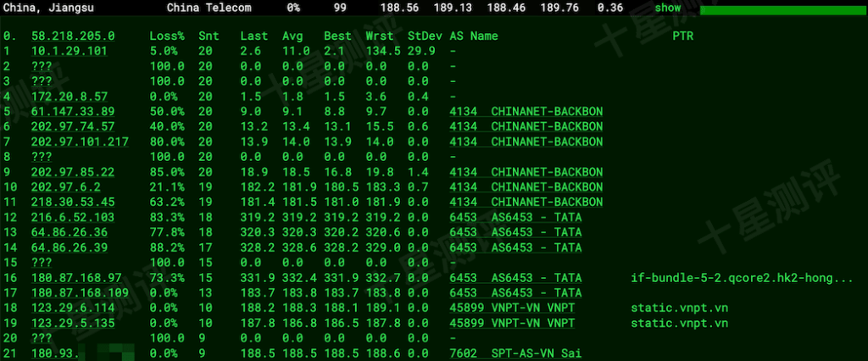Click hop 17 IP 180.87.168.109

81,293
